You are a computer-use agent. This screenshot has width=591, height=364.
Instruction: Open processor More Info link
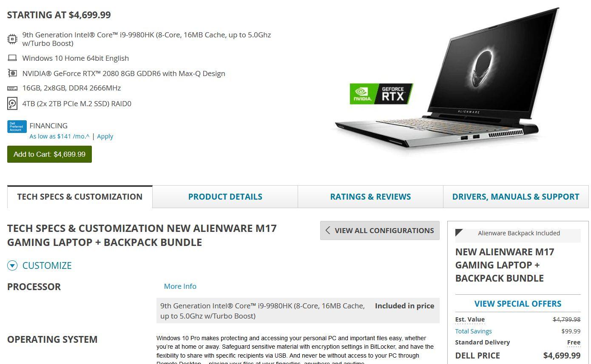point(180,286)
